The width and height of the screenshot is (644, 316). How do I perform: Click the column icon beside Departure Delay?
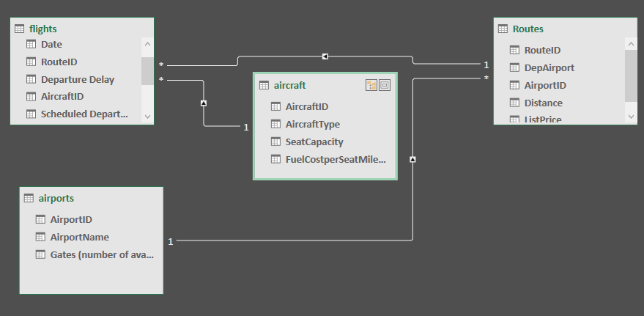(x=31, y=79)
